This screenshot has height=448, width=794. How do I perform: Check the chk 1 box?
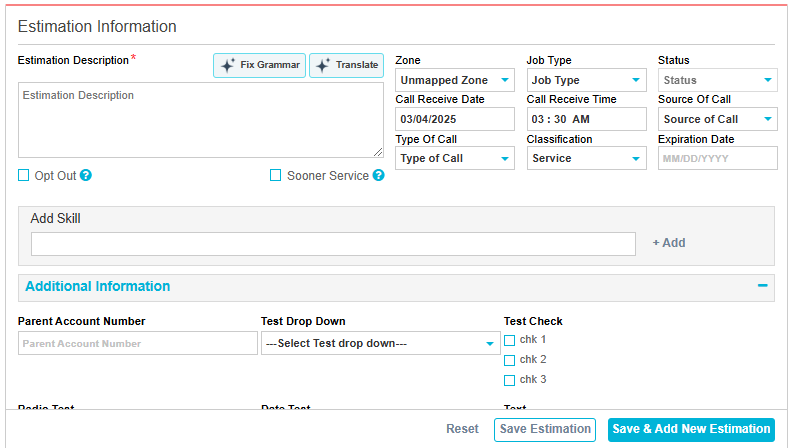[x=510, y=340]
